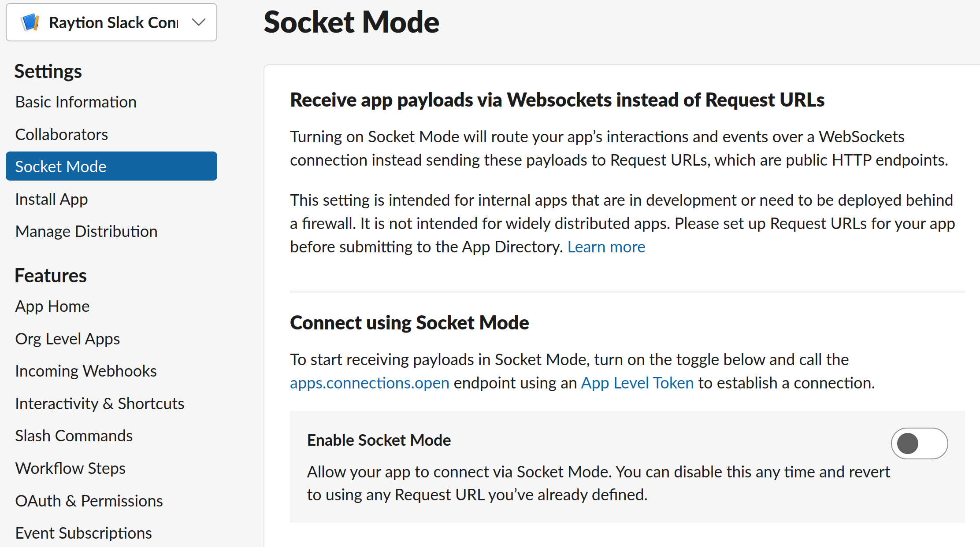
Task: Click the Manage Distribution sidebar icon
Action: (85, 232)
